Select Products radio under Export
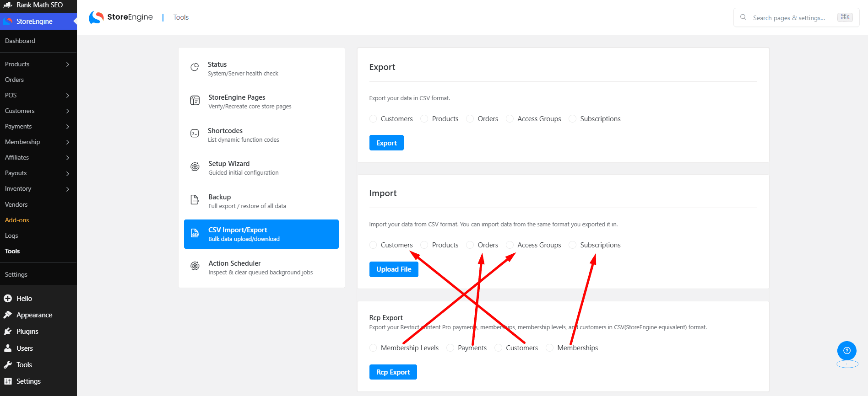The width and height of the screenshot is (868, 396). [x=424, y=119]
